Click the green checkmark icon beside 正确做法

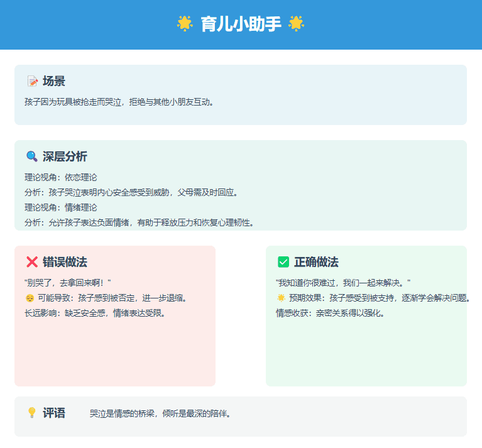click(283, 262)
